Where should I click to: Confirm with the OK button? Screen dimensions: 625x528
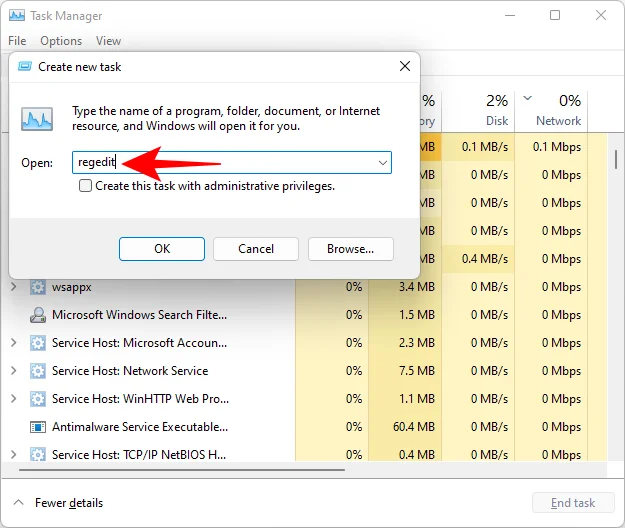(162, 249)
